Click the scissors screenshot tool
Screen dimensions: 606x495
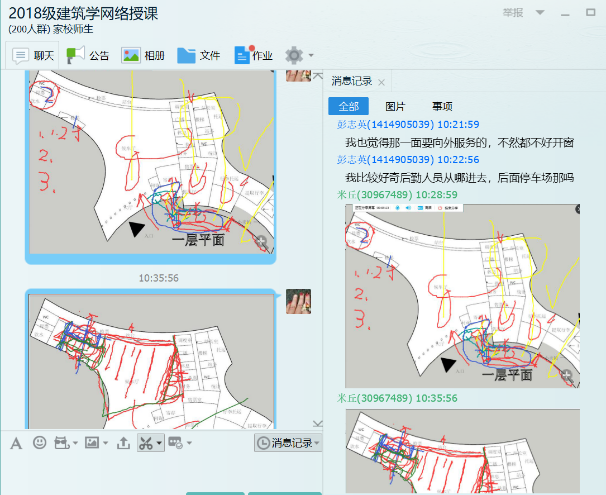pos(146,442)
